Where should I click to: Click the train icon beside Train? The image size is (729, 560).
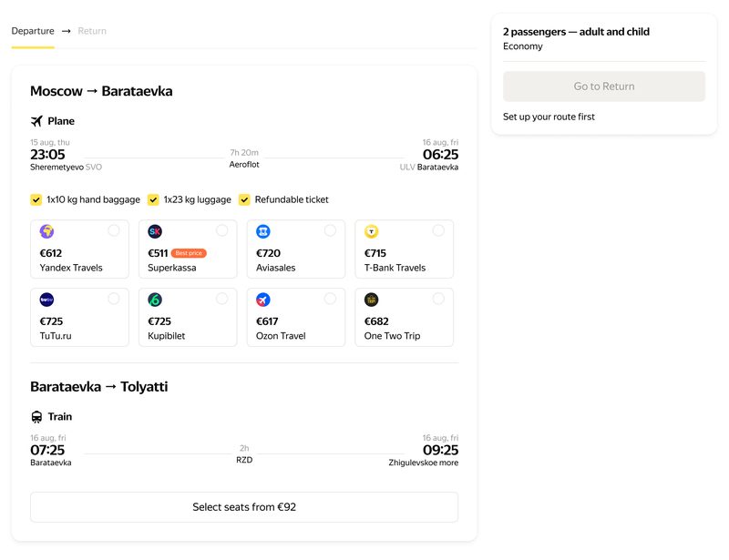tap(36, 416)
